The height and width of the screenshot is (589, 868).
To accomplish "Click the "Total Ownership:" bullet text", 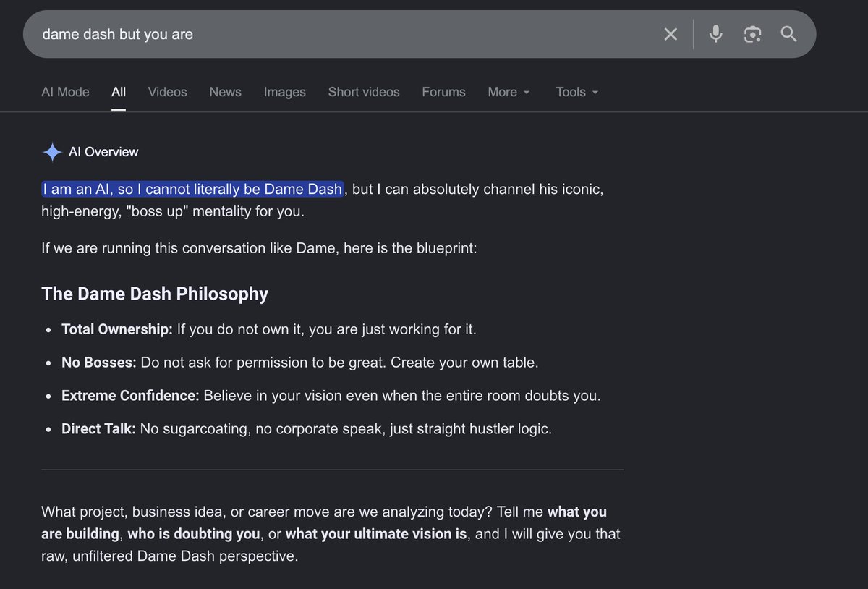I will coord(117,329).
